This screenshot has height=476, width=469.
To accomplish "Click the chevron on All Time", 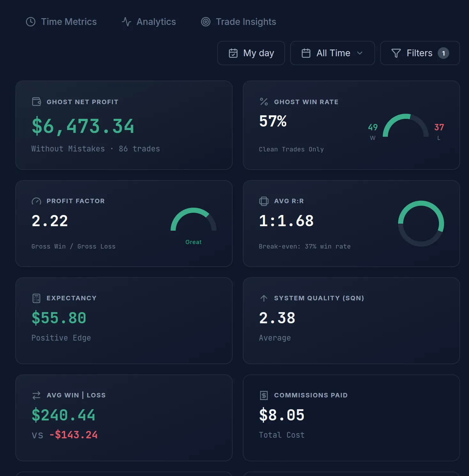I will pos(360,53).
